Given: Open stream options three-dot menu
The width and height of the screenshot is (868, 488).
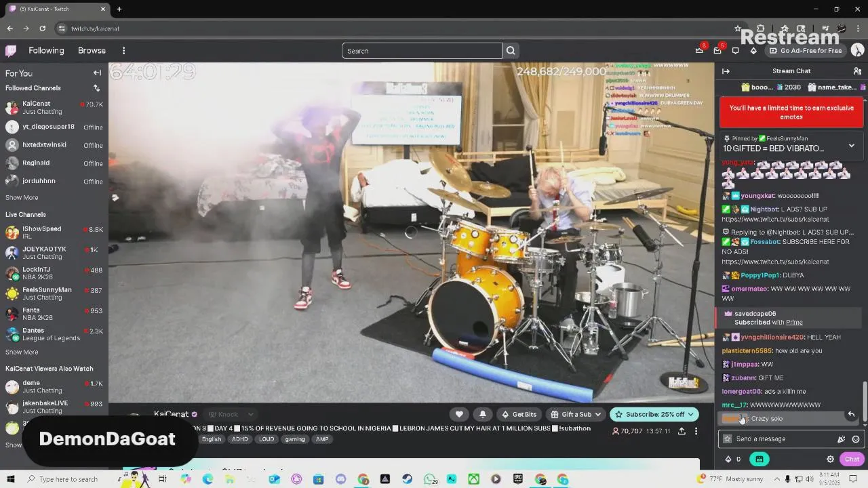Looking at the screenshot, I should tap(696, 431).
